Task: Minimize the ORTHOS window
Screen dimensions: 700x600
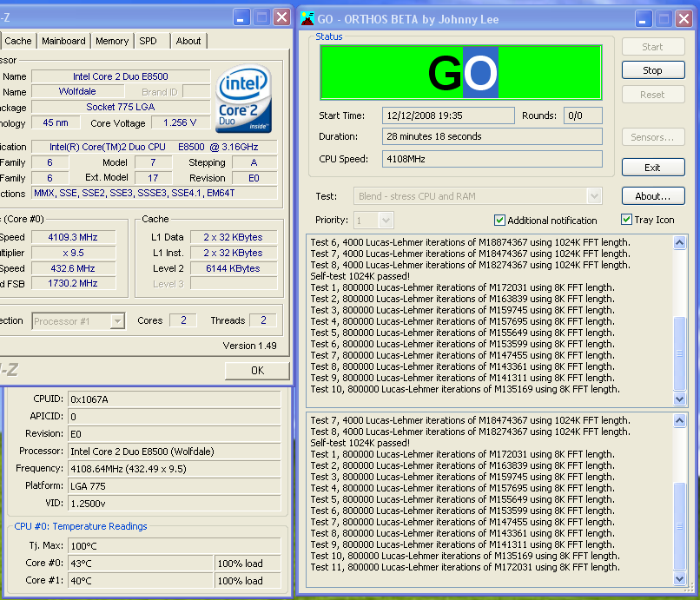Action: pyautogui.click(x=644, y=19)
